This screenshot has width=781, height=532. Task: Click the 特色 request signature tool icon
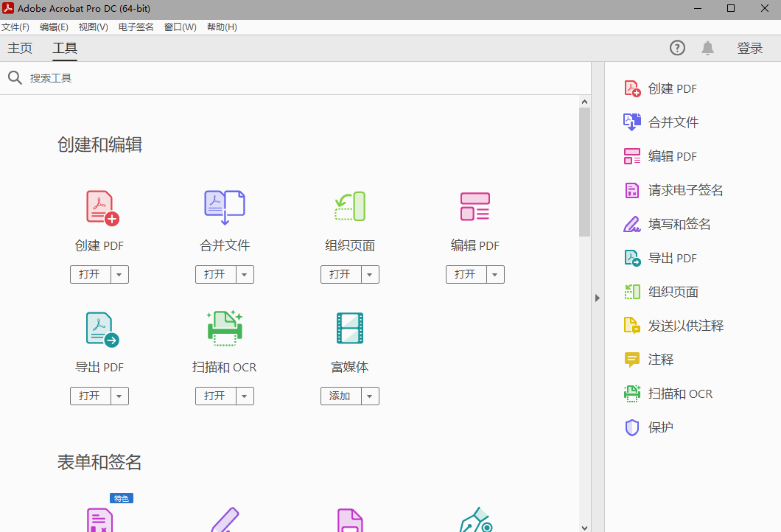click(x=99, y=519)
